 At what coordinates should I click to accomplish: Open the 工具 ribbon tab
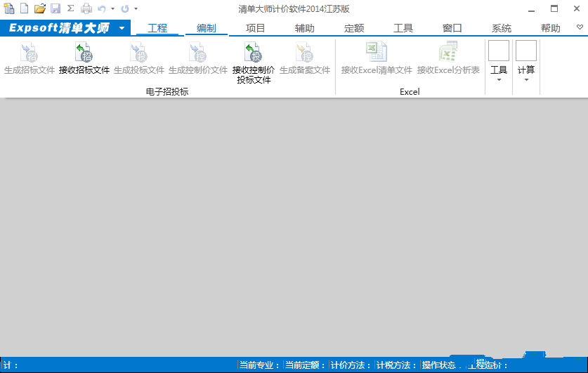point(403,28)
